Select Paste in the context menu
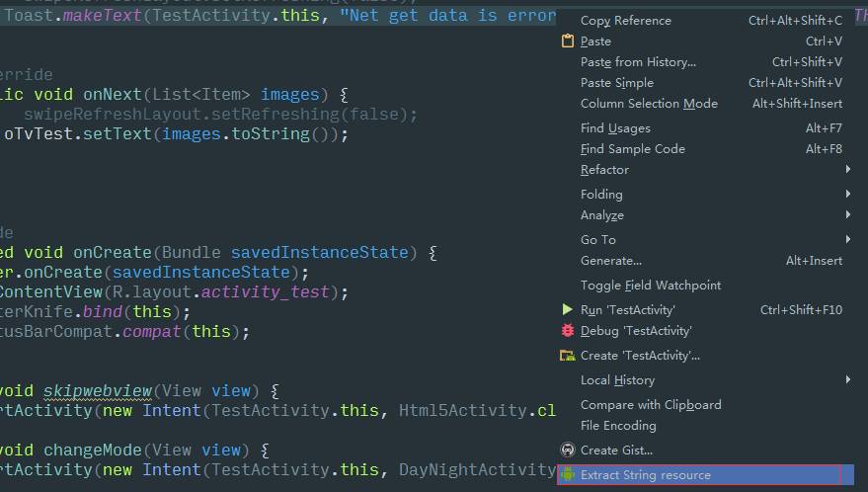Image resolution: width=868 pixels, height=492 pixels. click(x=705, y=41)
